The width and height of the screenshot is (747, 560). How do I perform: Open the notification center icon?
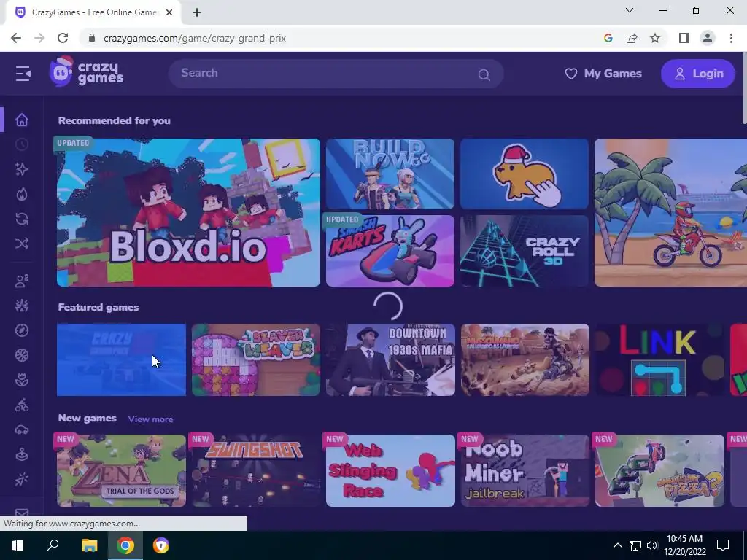click(723, 545)
